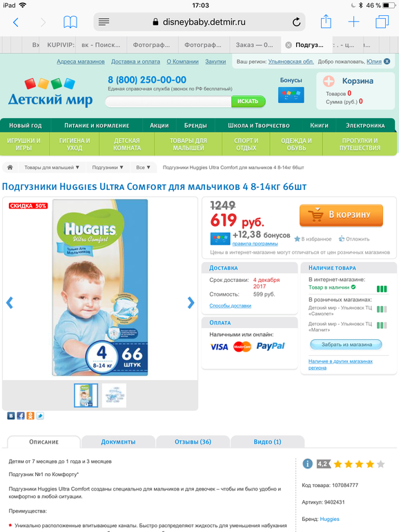Show all open tabs overview icon
The height and width of the screenshot is (532, 399).
(382, 22)
